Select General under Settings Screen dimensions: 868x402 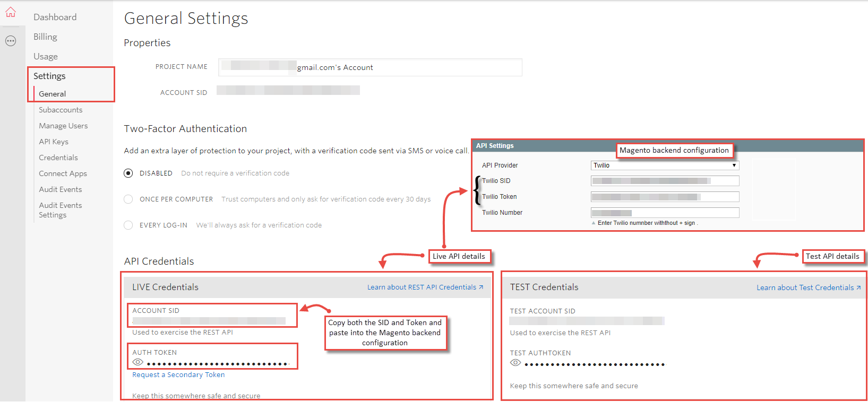click(x=53, y=94)
